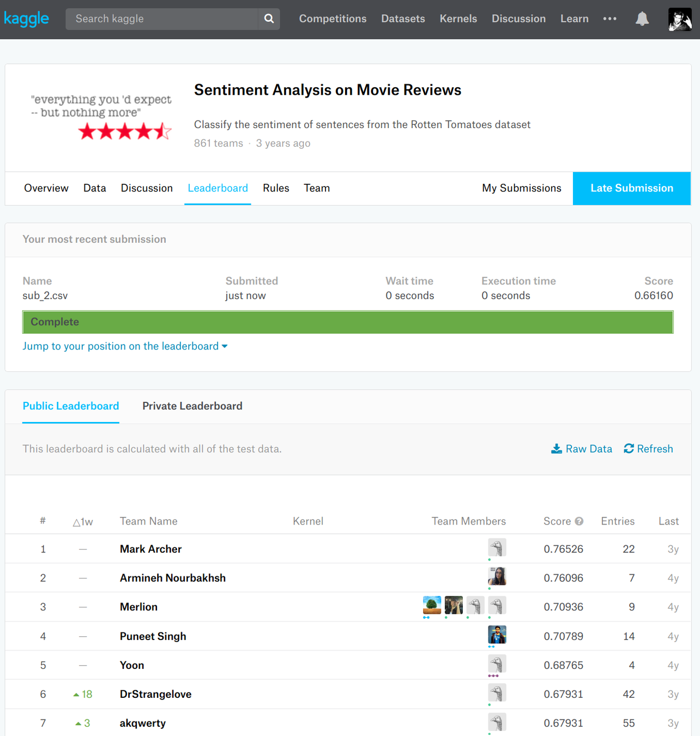This screenshot has height=736, width=700.
Task: Open DrStrangelove team name
Action: [x=155, y=694]
